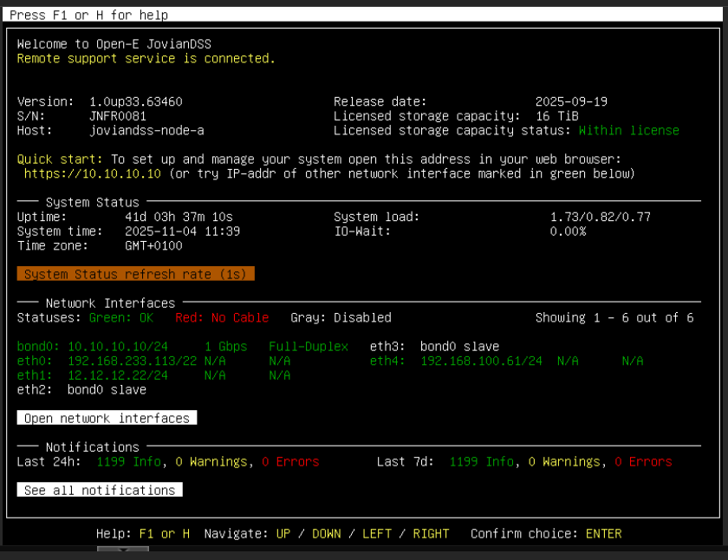
Task: Click the Press F1 or H help bar
Action: (88, 15)
